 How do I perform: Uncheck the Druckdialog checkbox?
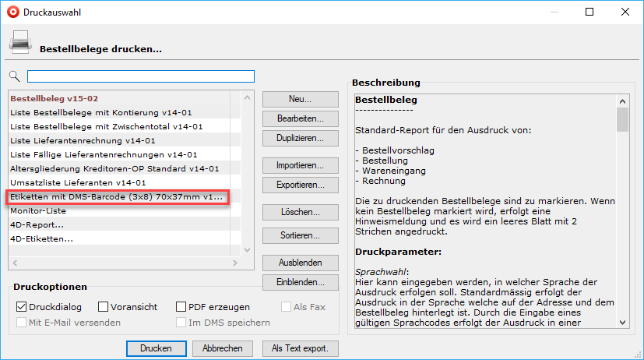tap(21, 307)
